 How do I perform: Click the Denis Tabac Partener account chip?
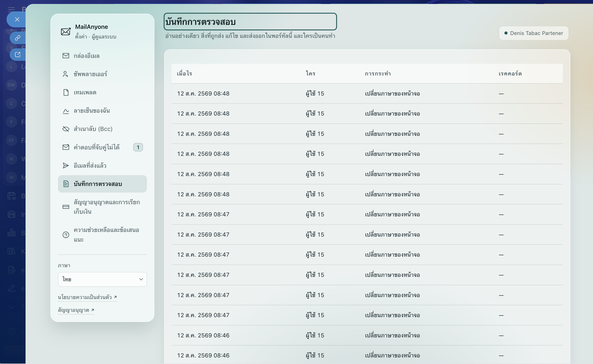click(534, 33)
